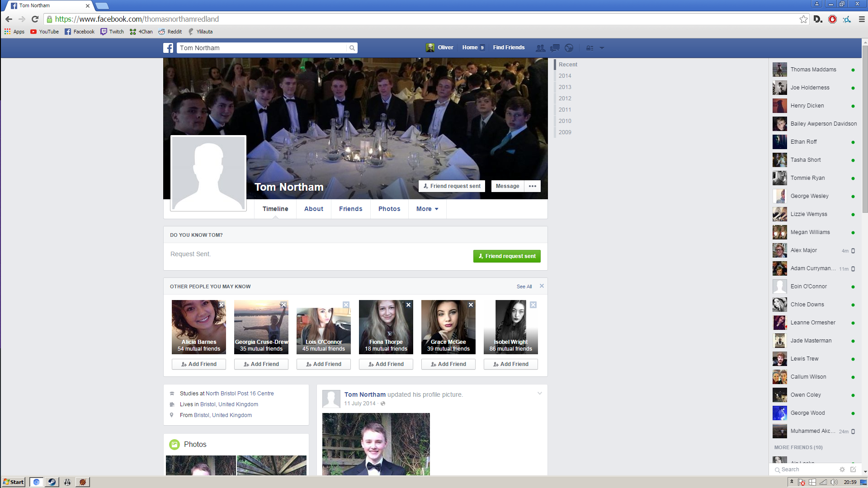The height and width of the screenshot is (488, 868).
Task: Open the Twitch bookmark
Action: 112,32
